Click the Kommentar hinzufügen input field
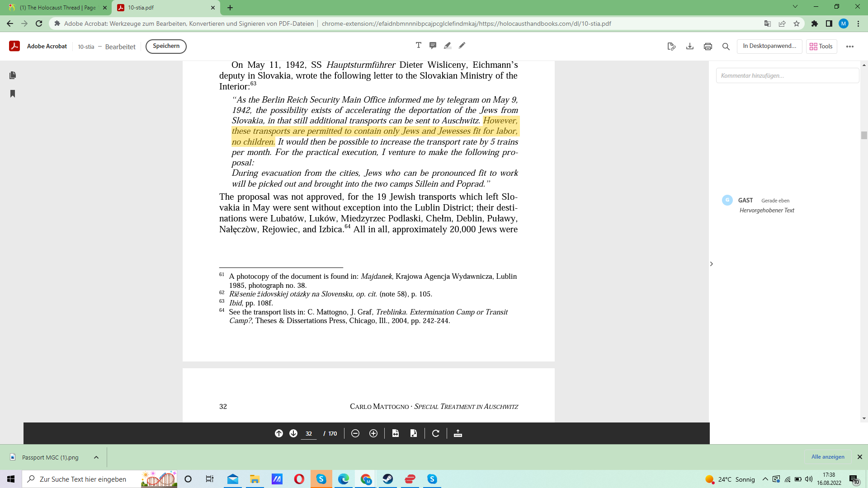The width and height of the screenshot is (868, 488). pos(787,75)
